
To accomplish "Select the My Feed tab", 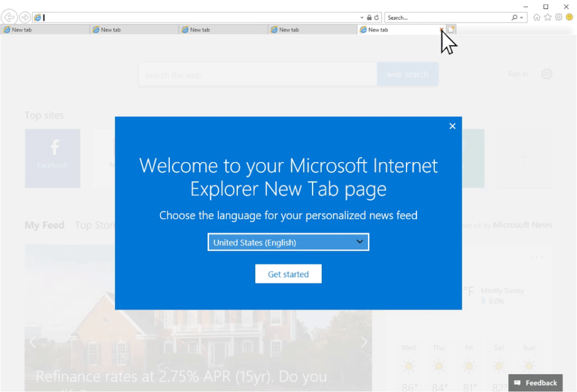I will pyautogui.click(x=44, y=225).
